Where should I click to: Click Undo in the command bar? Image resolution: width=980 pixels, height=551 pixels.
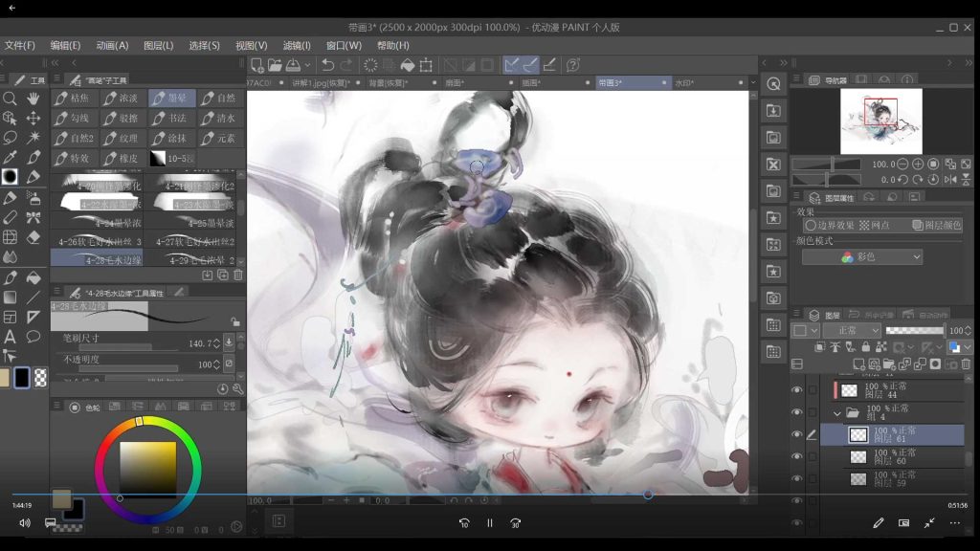tap(327, 65)
